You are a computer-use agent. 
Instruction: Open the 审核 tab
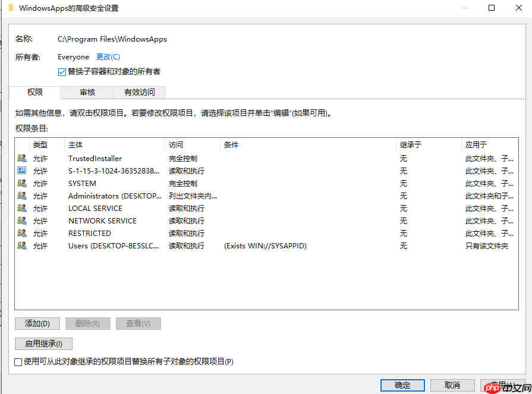(87, 92)
